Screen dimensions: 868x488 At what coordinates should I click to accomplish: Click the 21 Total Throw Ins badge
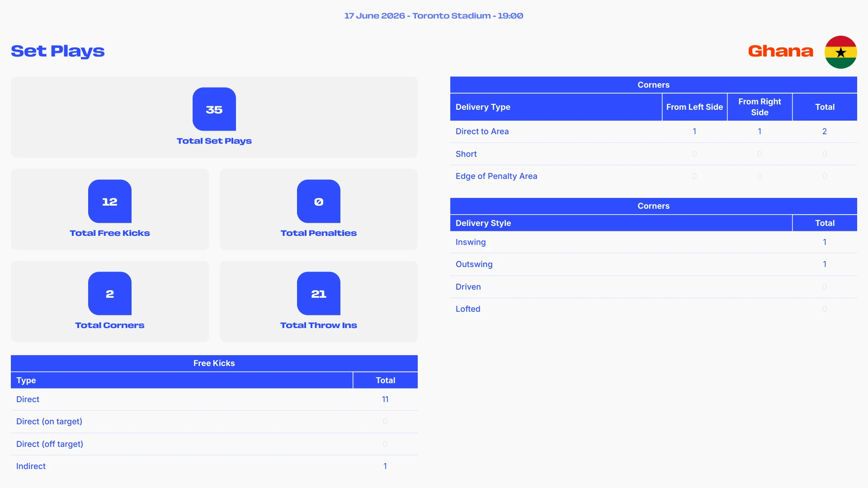(x=319, y=293)
